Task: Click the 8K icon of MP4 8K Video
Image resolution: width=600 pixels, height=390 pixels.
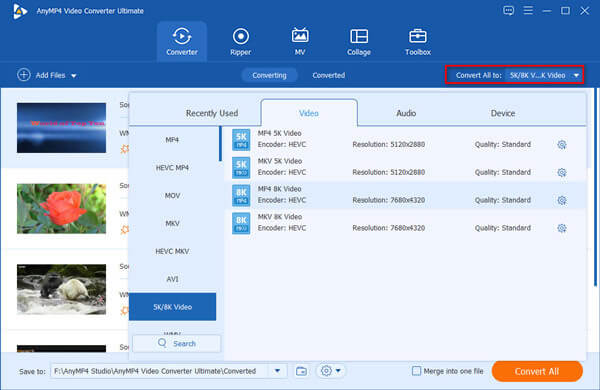Action: click(241, 195)
